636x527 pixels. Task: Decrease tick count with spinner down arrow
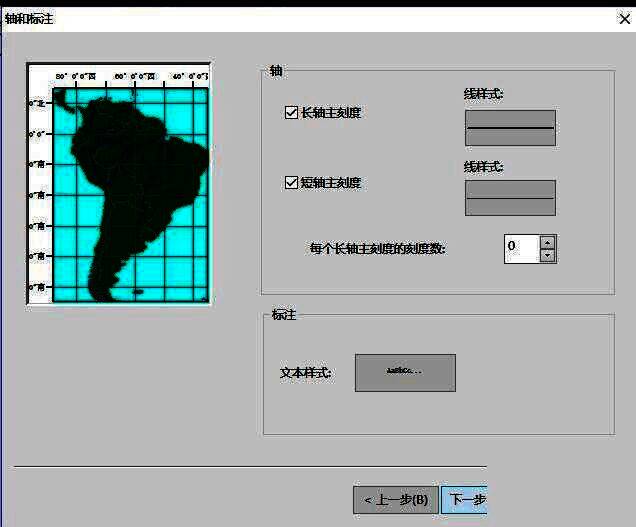tap(547, 256)
